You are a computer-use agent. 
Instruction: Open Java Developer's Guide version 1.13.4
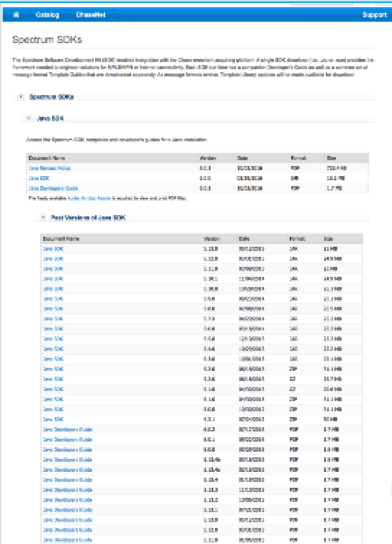coord(67,479)
